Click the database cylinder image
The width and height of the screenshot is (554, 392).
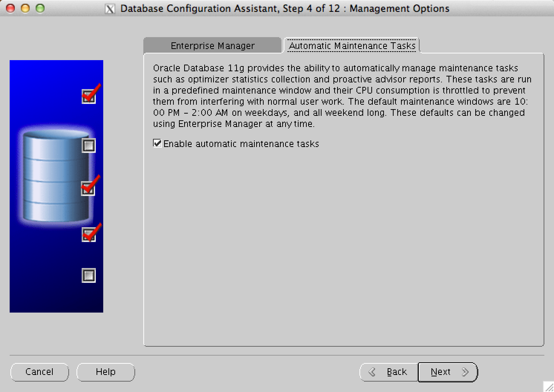point(56,175)
